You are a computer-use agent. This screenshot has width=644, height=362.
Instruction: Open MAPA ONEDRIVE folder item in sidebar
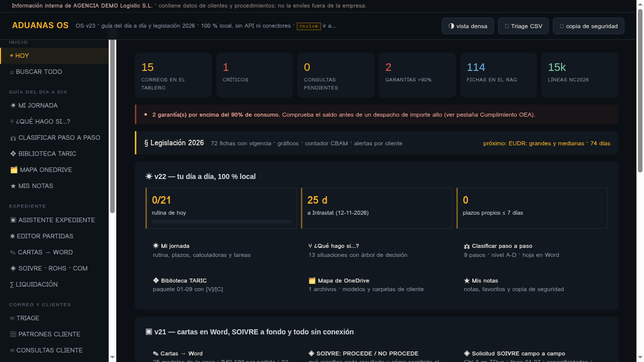[54, 170]
